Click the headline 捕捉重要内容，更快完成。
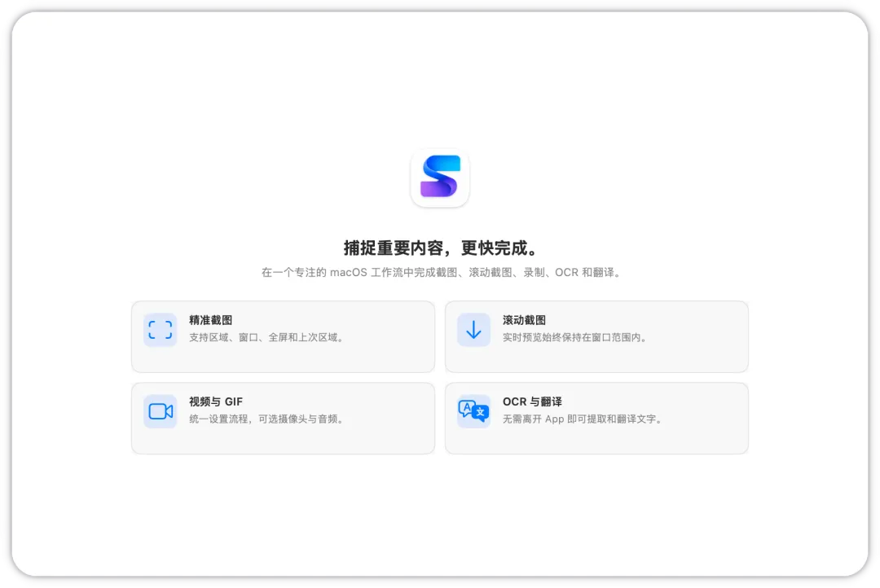This screenshot has height=588, width=880. (x=440, y=248)
